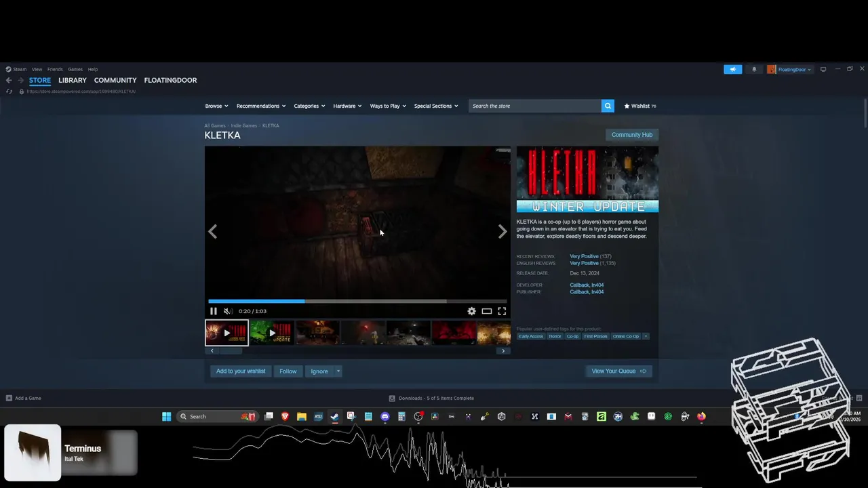Click the Early Access tag

531,336
